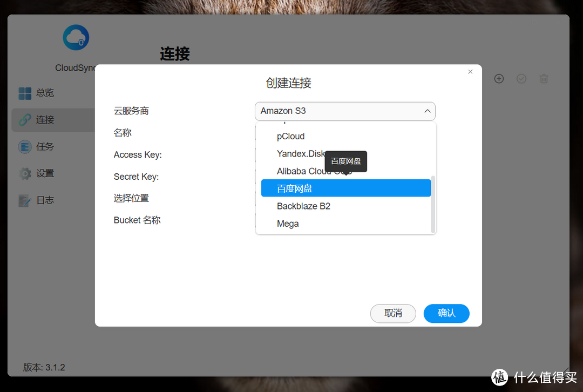The height and width of the screenshot is (392, 583).
Task: Choose Mega from the provider dropdown
Action: tap(288, 224)
